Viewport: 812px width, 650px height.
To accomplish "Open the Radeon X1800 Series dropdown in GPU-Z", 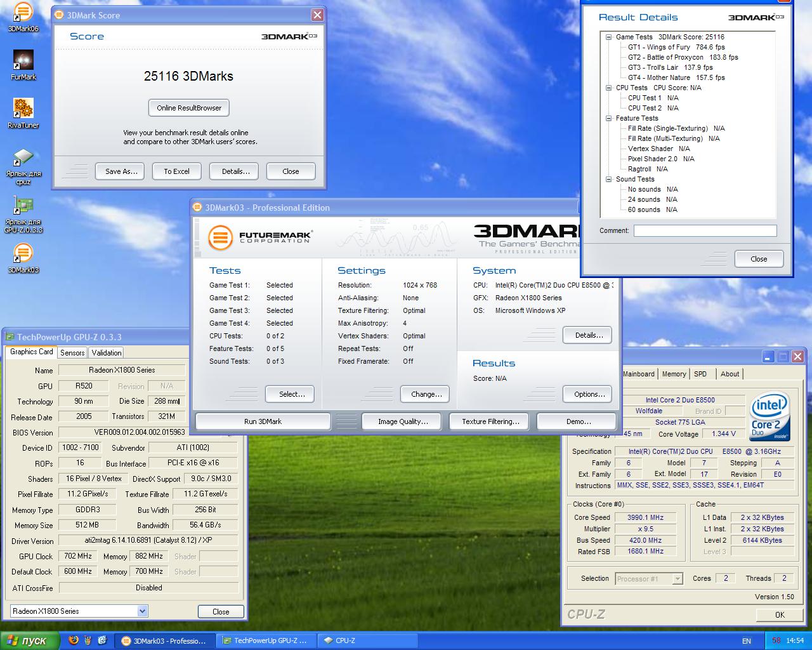I will coord(142,611).
